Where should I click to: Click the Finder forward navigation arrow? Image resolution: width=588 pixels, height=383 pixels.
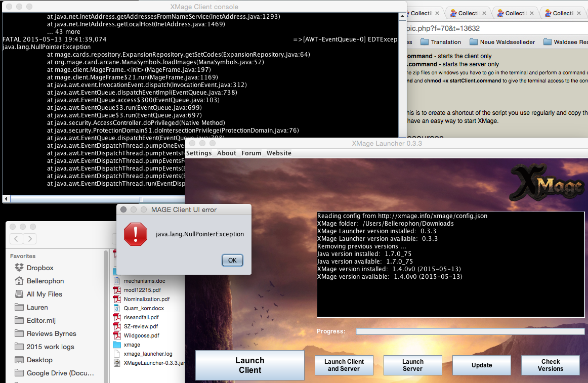pyautogui.click(x=30, y=239)
